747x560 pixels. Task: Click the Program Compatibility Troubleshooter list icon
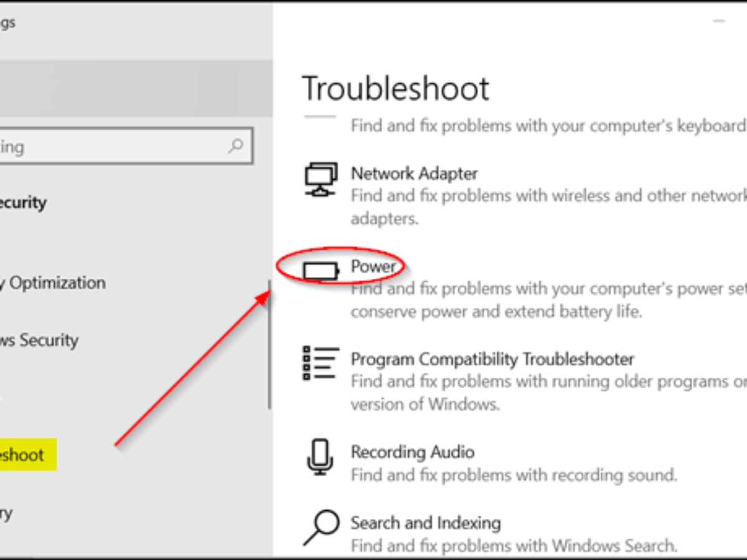pos(320,363)
